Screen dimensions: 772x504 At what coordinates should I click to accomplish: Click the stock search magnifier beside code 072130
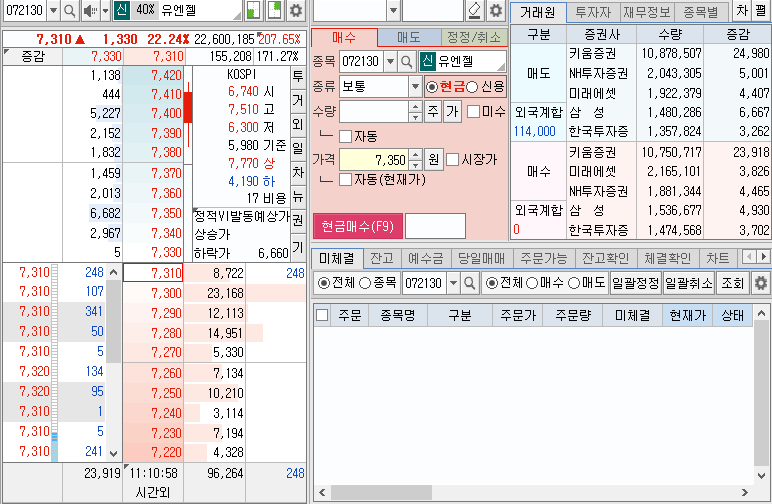[x=69, y=10]
